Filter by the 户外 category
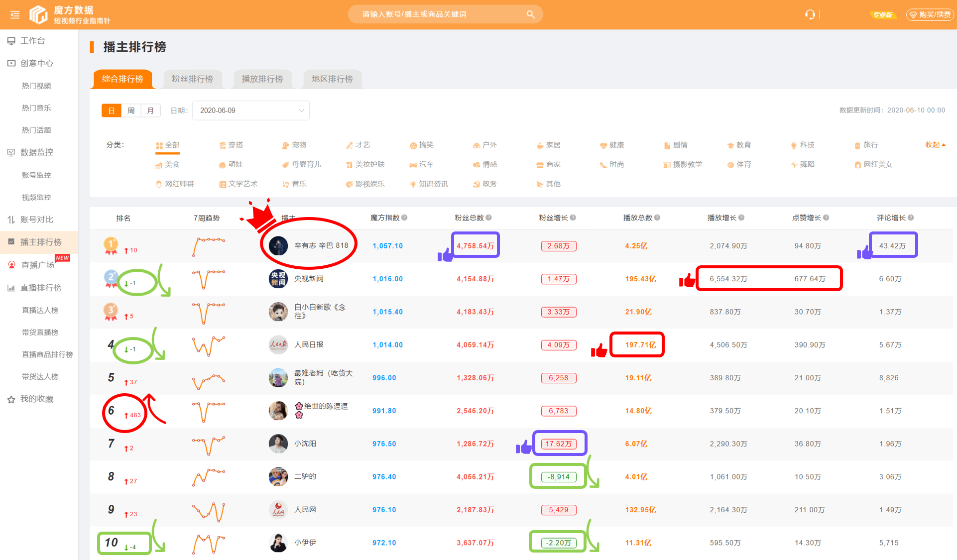This screenshot has height=560, width=957. 485,145
